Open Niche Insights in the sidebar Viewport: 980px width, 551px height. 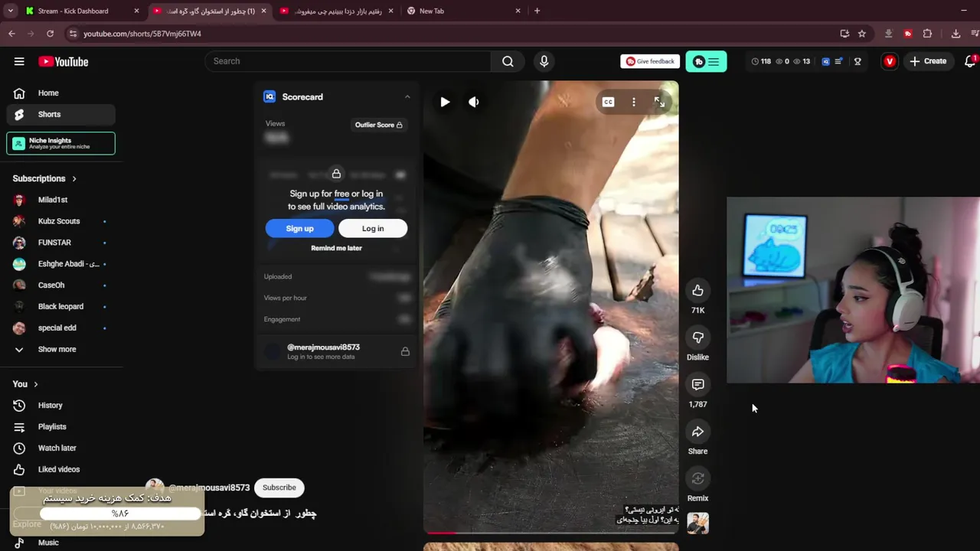[61, 143]
